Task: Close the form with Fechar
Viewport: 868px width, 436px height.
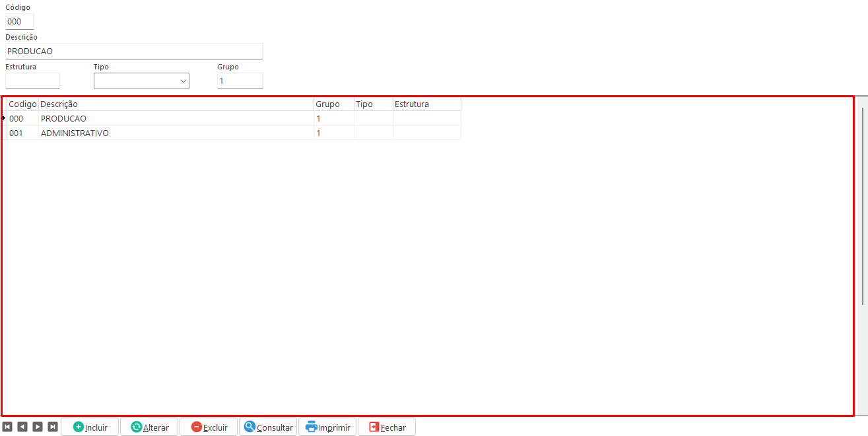Action: click(387, 427)
